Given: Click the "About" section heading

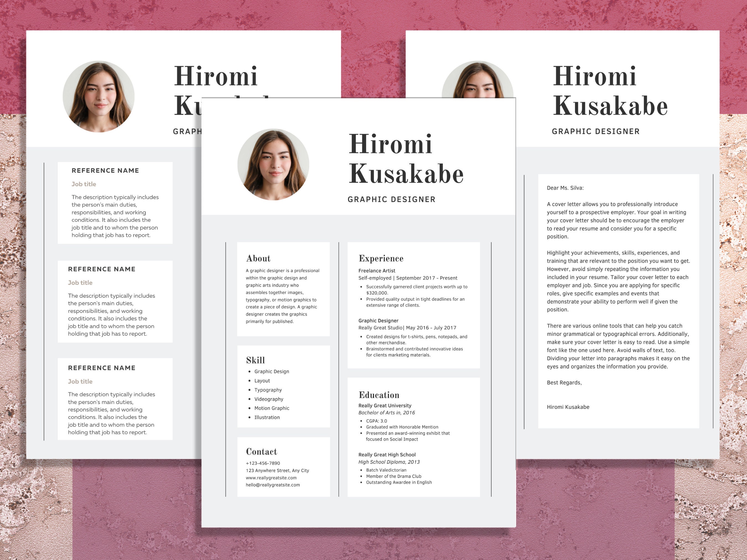Looking at the screenshot, I should (x=258, y=258).
